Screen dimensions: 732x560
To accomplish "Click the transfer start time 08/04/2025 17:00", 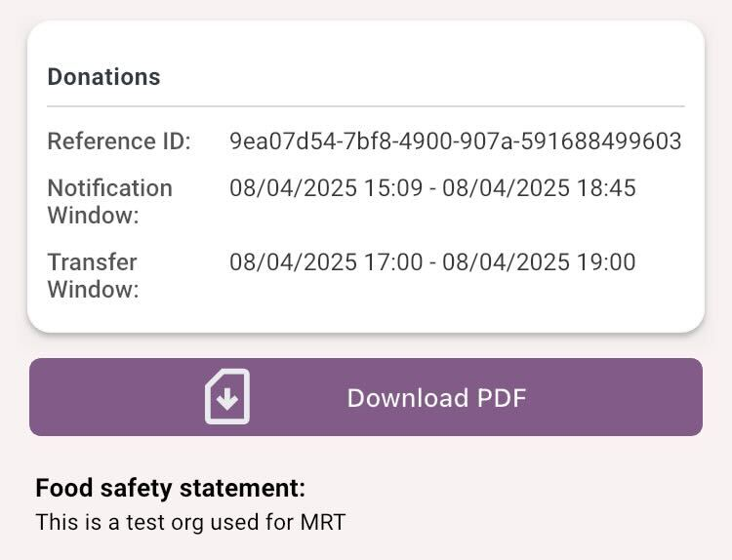I will click(x=326, y=261).
